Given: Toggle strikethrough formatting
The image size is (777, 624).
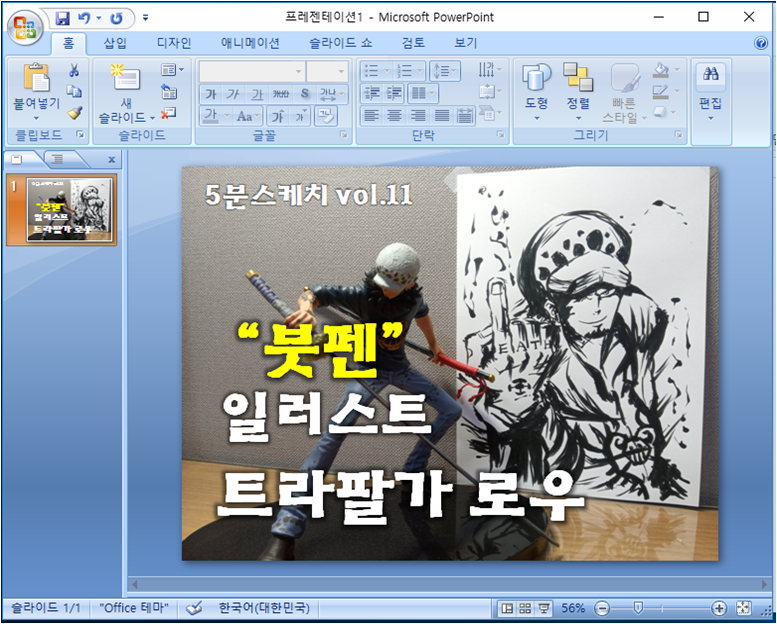Looking at the screenshot, I should [x=280, y=94].
